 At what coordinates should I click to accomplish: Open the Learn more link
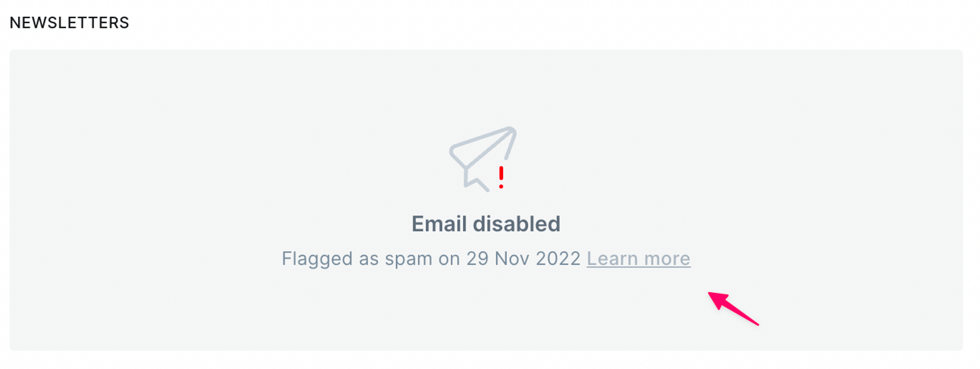[x=638, y=258]
